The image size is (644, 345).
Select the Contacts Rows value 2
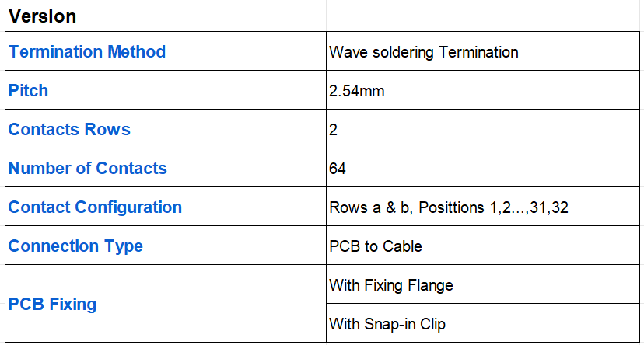coord(483,129)
